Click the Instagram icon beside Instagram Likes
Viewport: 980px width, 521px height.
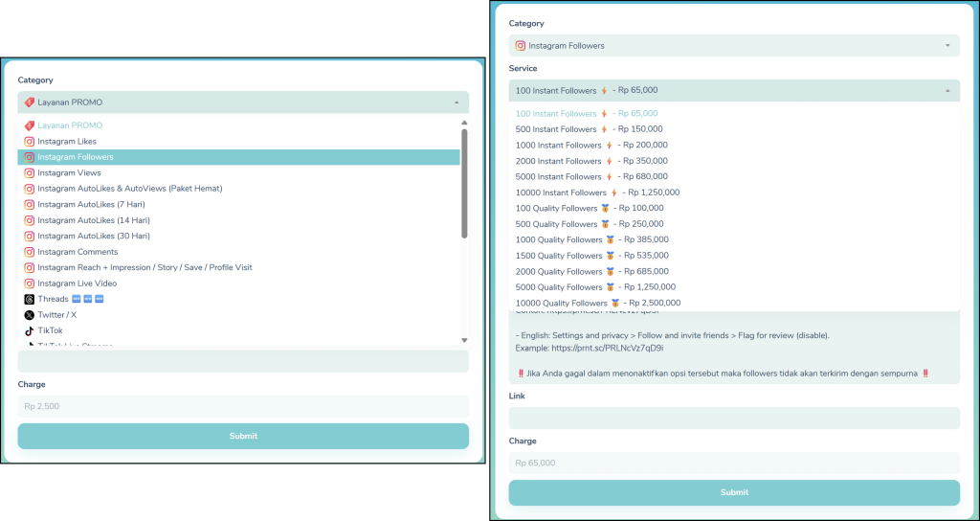(x=29, y=142)
